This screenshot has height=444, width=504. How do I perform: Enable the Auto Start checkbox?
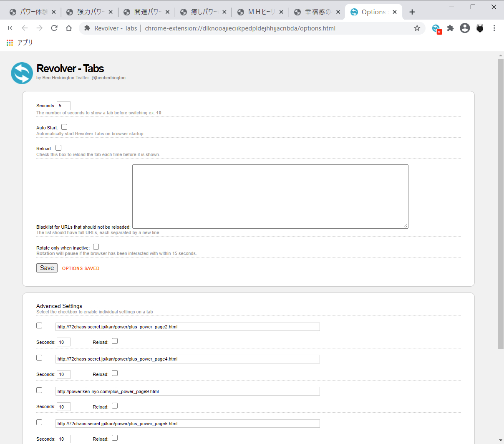[x=64, y=127]
